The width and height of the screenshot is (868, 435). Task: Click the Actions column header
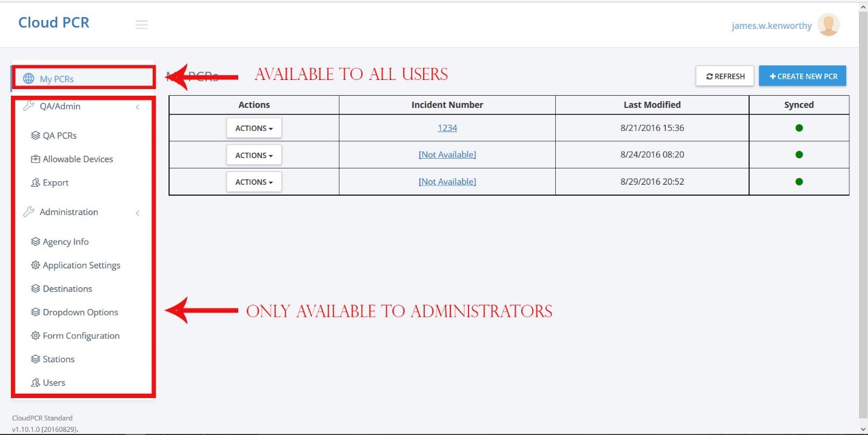pyautogui.click(x=254, y=105)
